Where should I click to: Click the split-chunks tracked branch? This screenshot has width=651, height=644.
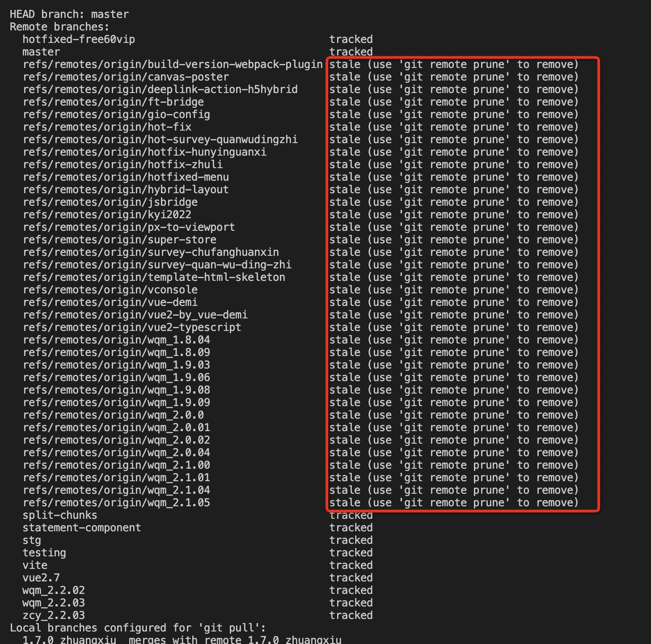point(60,515)
